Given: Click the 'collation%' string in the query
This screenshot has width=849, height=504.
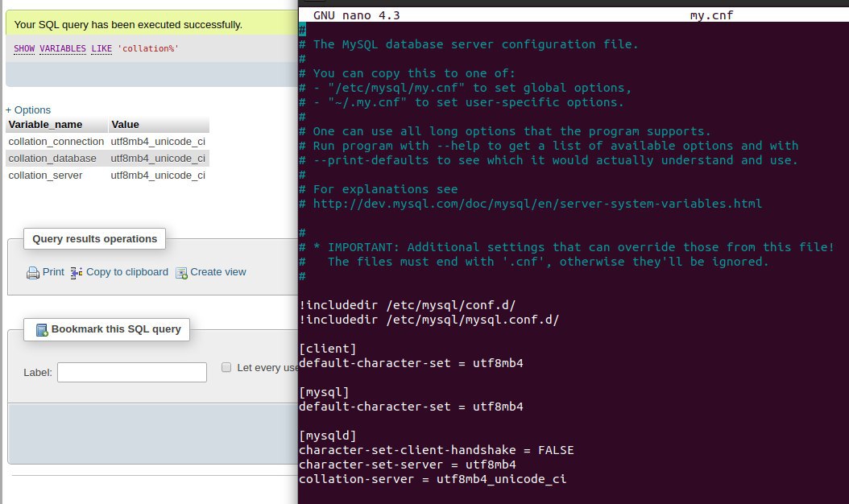Looking at the screenshot, I should click(x=148, y=48).
